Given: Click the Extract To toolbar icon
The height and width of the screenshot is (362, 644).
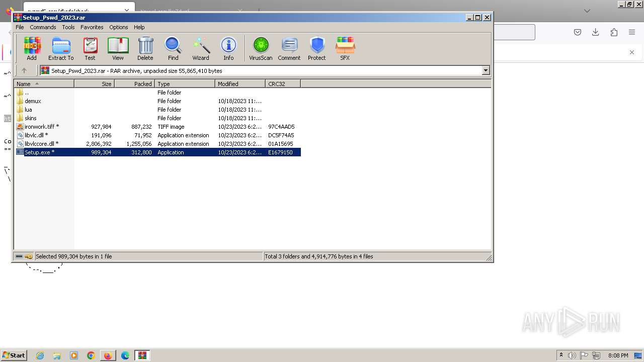Looking at the screenshot, I should pyautogui.click(x=61, y=49).
